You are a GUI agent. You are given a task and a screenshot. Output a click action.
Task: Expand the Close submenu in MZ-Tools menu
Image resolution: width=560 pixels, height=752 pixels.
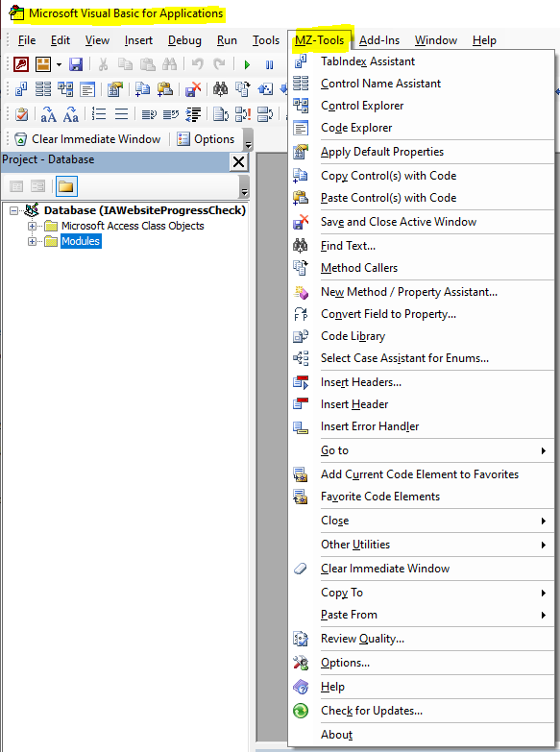422,521
